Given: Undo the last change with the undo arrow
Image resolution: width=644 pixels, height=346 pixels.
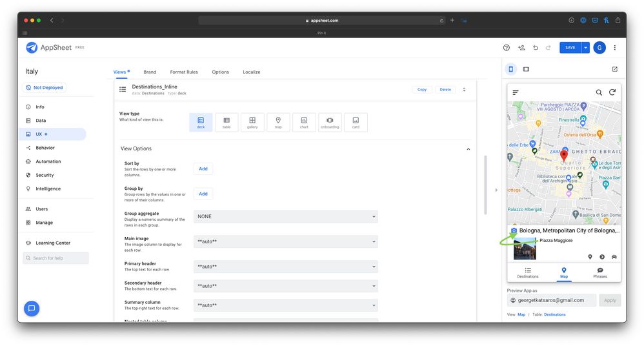Looking at the screenshot, I should coord(536,48).
